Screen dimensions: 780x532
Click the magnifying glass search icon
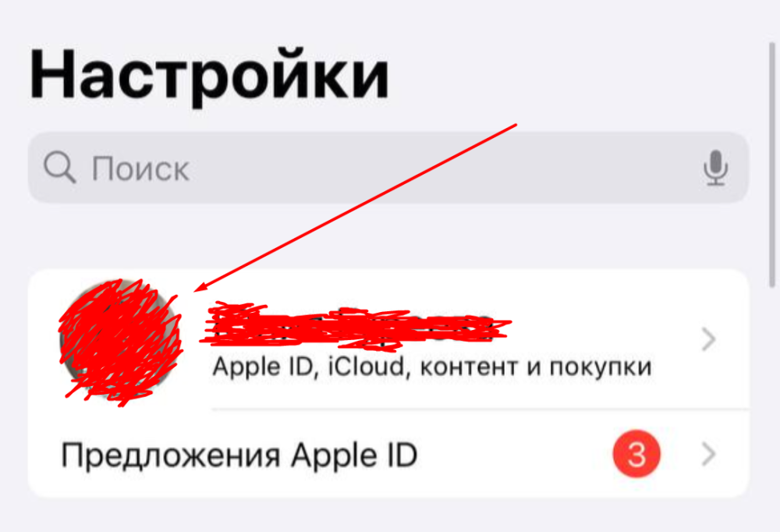[60, 167]
